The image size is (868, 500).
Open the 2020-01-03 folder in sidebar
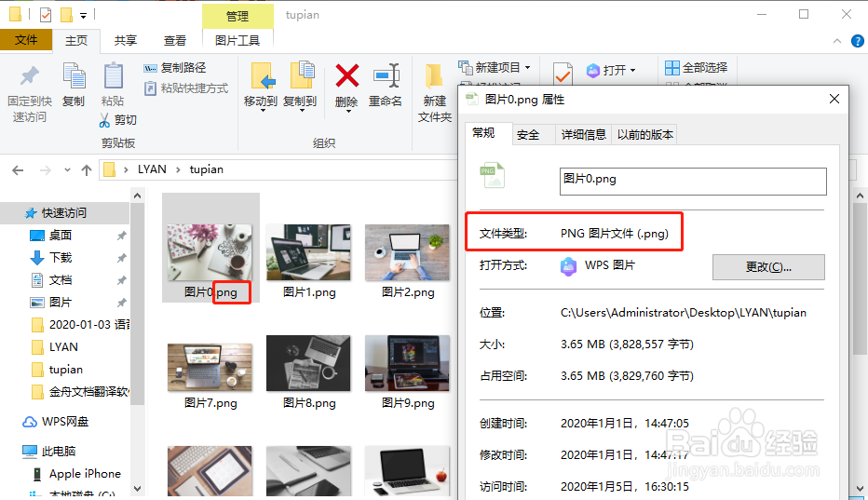[81, 324]
